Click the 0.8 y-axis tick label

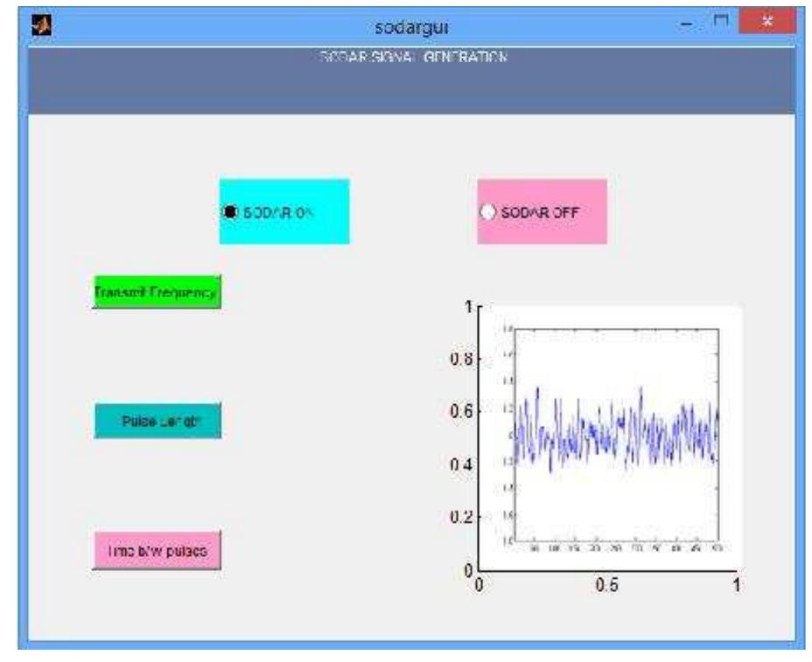[x=461, y=359]
